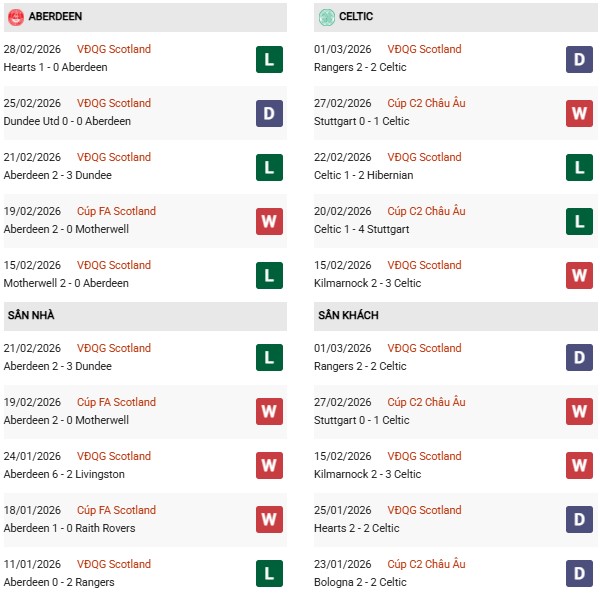The image size is (600, 595).
Task: Click the W badge for Aberdeen 1 - 0 Raith Rovers
Action: click(269, 520)
